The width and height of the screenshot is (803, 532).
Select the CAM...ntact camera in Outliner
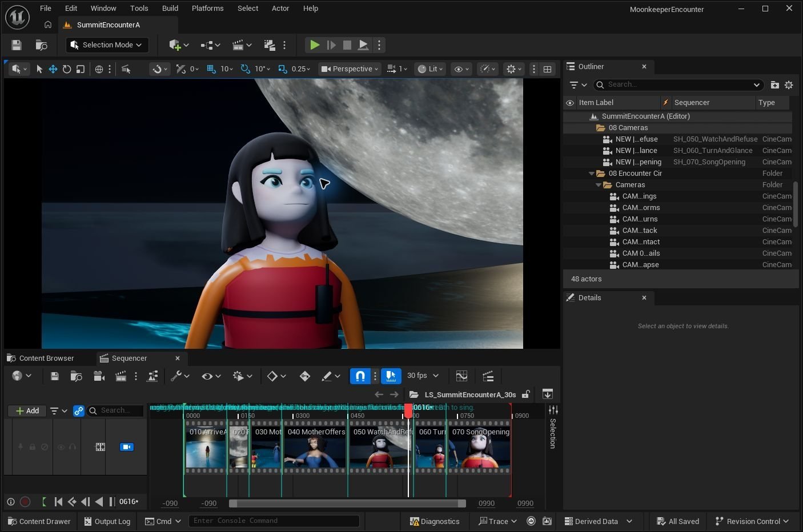pos(677,242)
